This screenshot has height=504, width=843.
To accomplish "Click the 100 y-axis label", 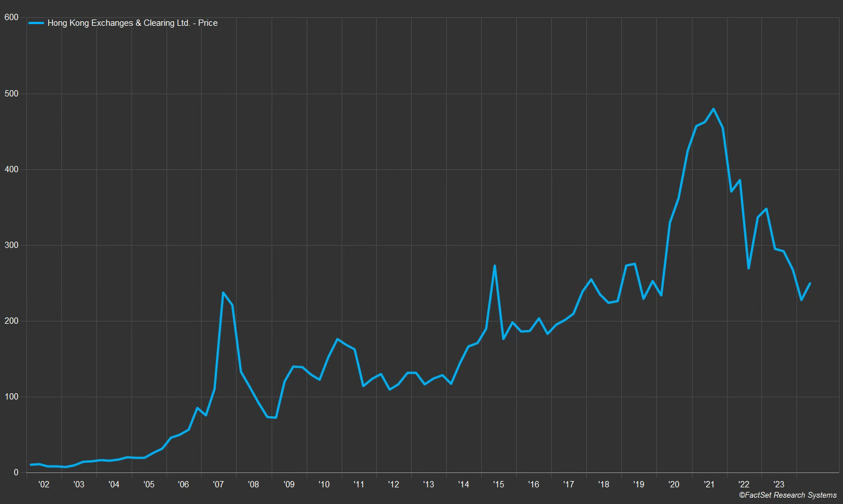I will (x=11, y=397).
